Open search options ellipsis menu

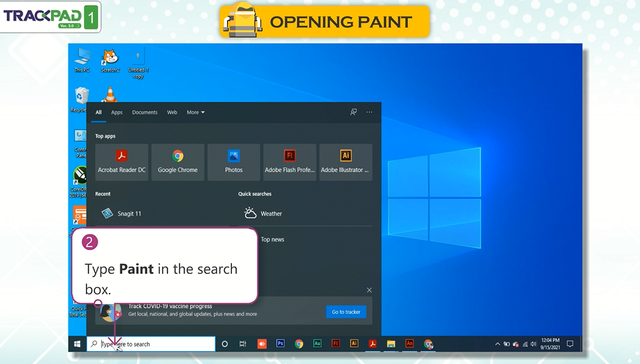[369, 112]
